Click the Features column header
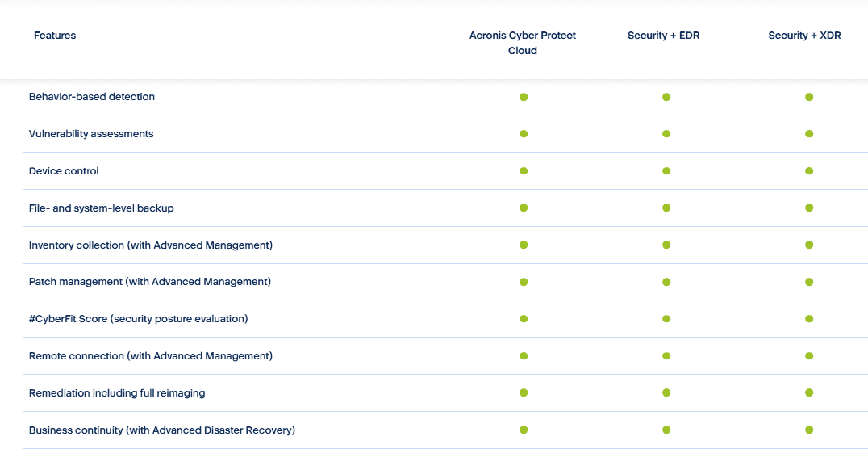 tap(55, 36)
